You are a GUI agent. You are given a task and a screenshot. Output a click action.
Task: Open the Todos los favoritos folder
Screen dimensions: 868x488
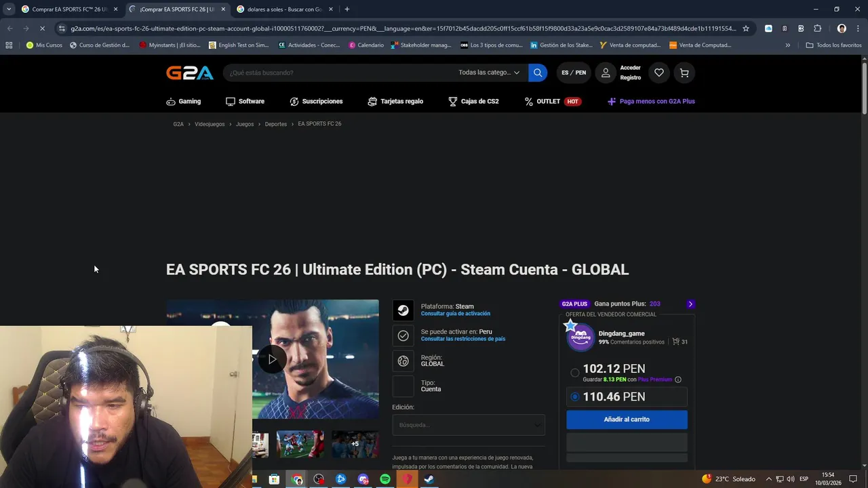coord(834,45)
